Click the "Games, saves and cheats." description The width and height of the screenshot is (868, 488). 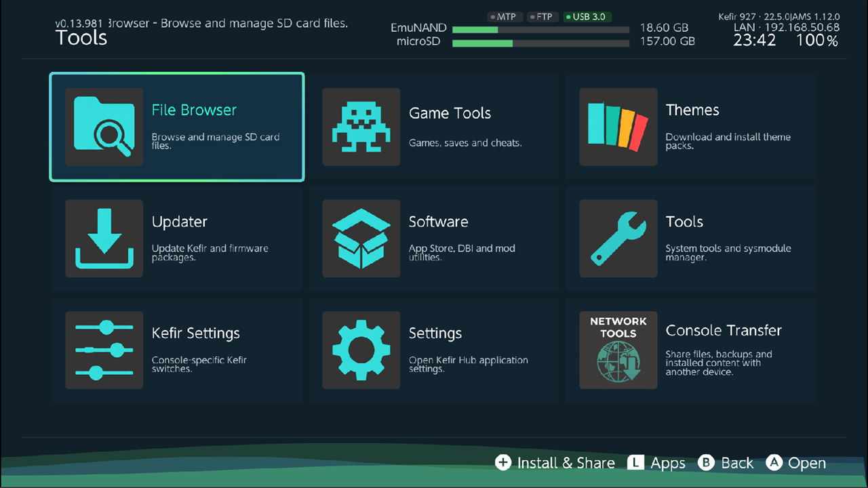tap(465, 143)
